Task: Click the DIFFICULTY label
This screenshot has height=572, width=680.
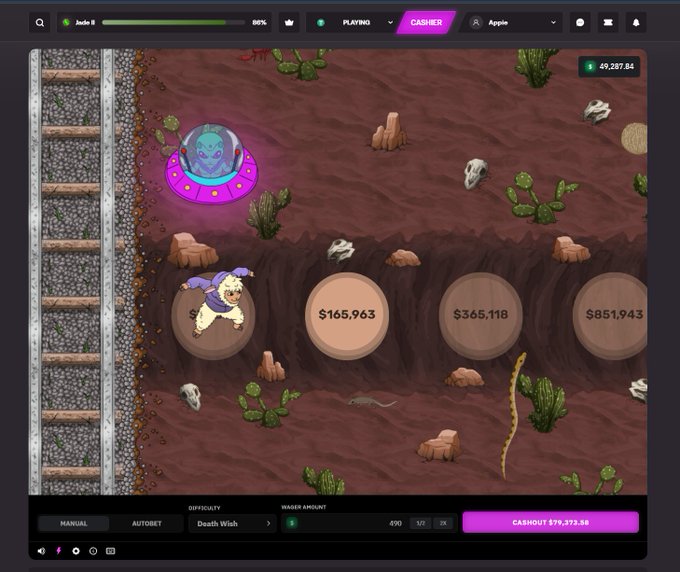Action: coord(204,508)
